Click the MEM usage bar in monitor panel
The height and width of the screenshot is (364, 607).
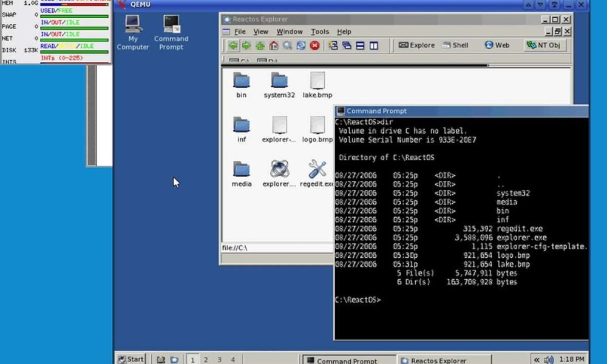coord(73,3)
